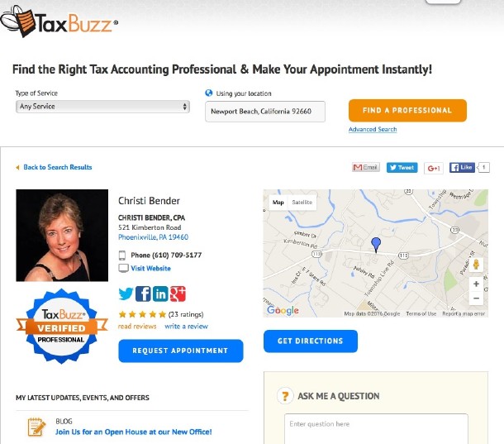Open Christi Bender's Facebook profile icon
The width and height of the screenshot is (504, 444).
point(143,294)
